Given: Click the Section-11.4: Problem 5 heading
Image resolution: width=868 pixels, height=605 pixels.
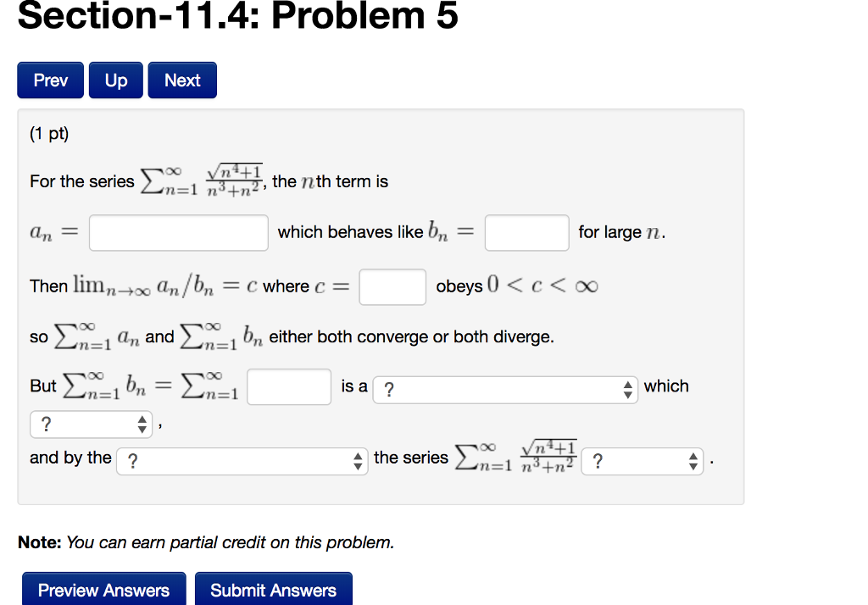Looking at the screenshot, I should click(x=237, y=15).
